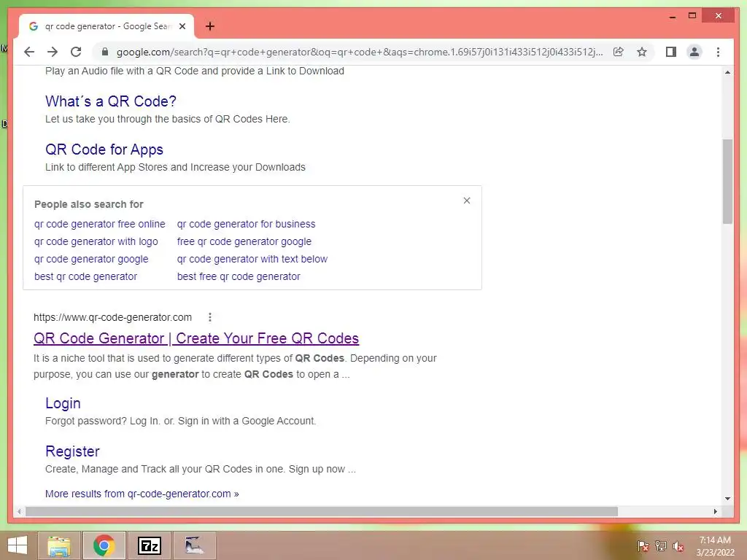Open File Explorer from the taskbar
Screen dimensions: 747x560
pyautogui.click(x=59, y=545)
